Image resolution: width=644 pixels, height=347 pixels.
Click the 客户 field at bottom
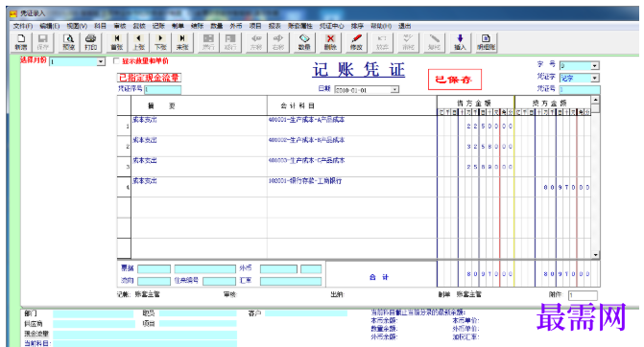(306, 313)
